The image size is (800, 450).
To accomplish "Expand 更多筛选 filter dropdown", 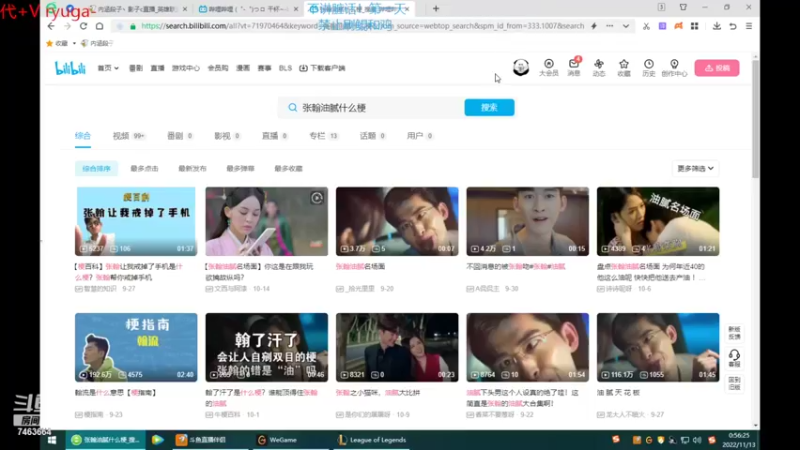I will (695, 168).
